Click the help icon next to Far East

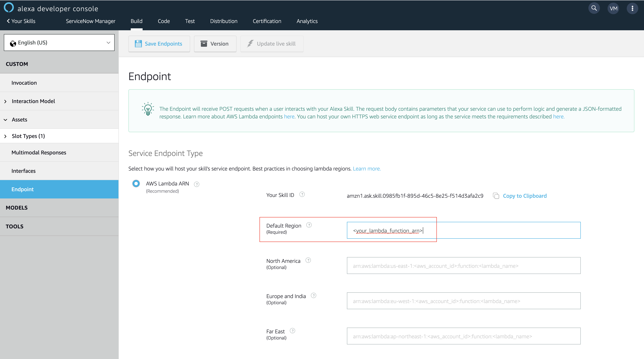pyautogui.click(x=292, y=331)
